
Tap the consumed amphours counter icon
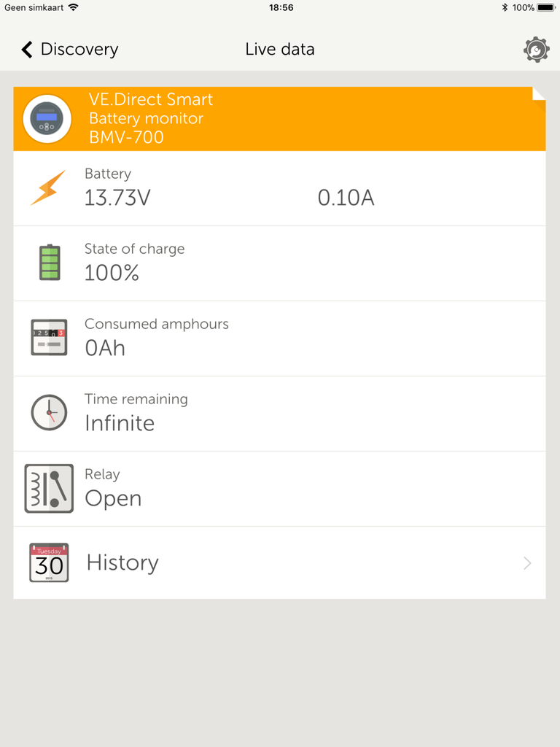49,337
